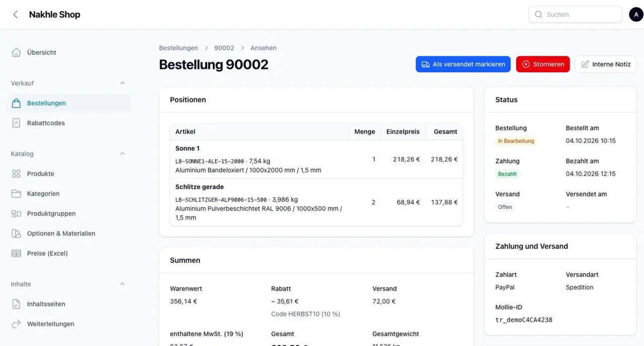Click the X-circle icon on Stornieren
This screenshot has height=346, width=644.
pos(526,64)
